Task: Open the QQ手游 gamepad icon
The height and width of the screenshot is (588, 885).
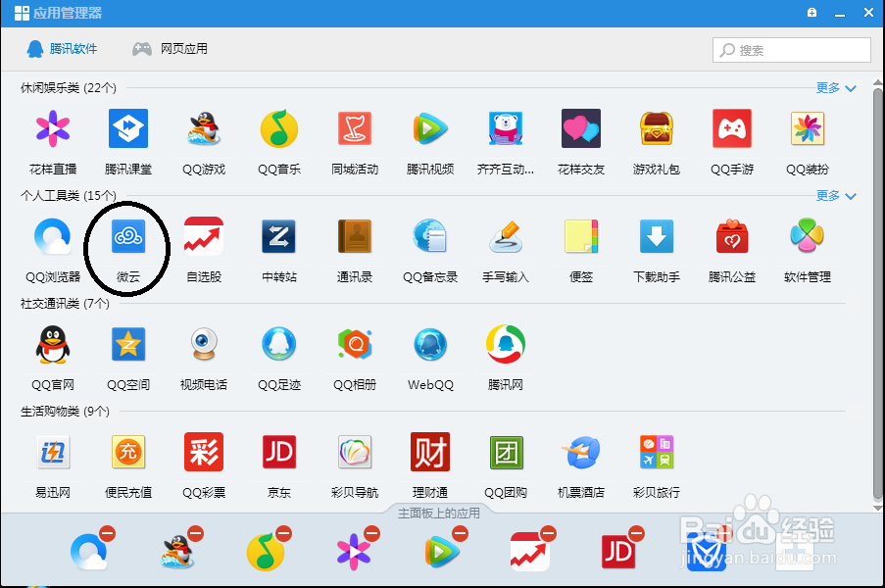Action: (x=732, y=128)
